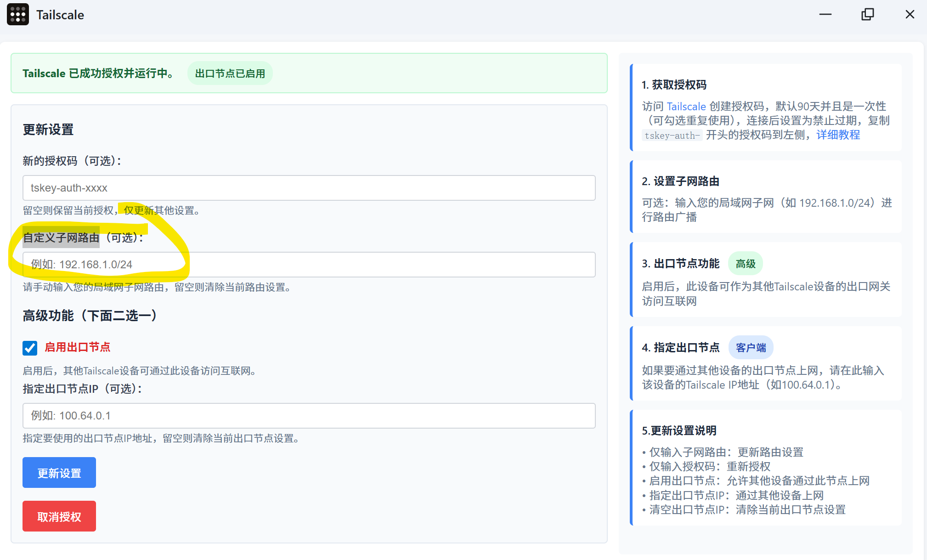Maximize the Tailscale window
Viewport: 927px width, 560px height.
tap(867, 15)
